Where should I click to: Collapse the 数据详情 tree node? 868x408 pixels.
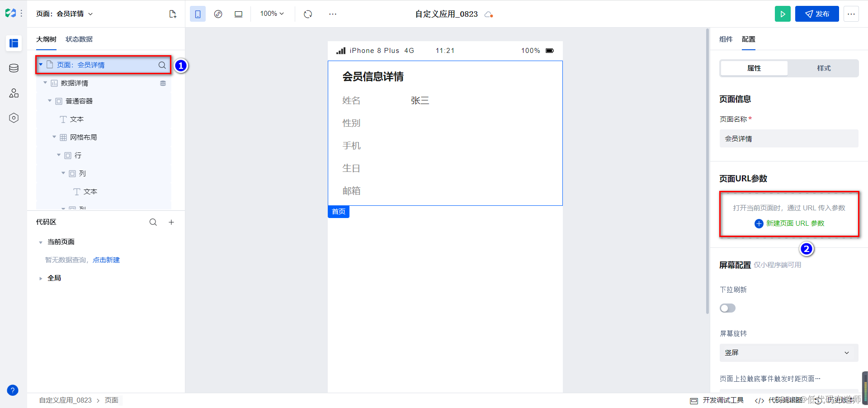tap(45, 83)
